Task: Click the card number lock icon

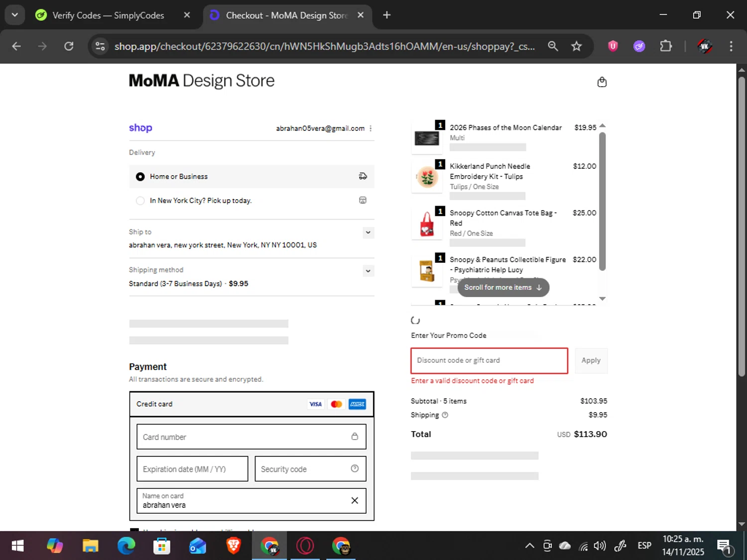Action: [355, 437]
